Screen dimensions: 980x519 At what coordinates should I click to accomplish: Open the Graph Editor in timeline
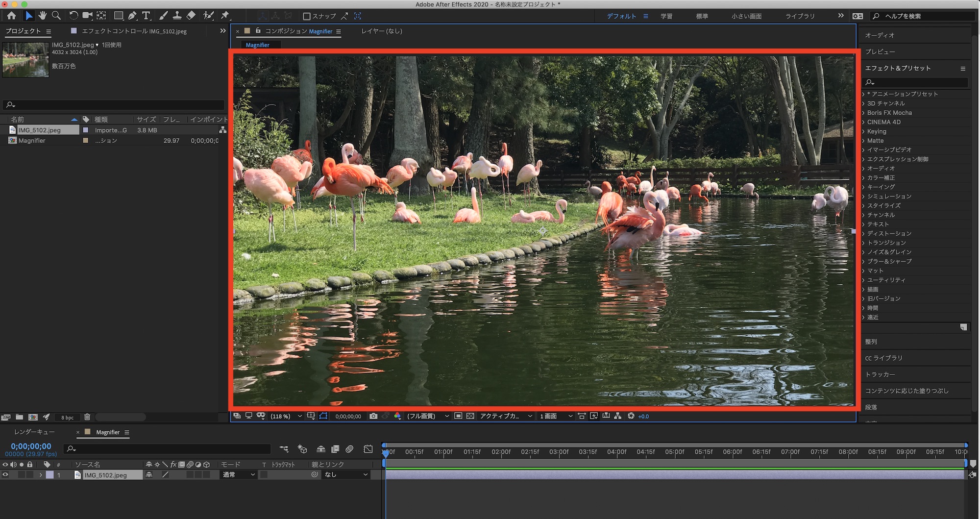pyautogui.click(x=368, y=449)
